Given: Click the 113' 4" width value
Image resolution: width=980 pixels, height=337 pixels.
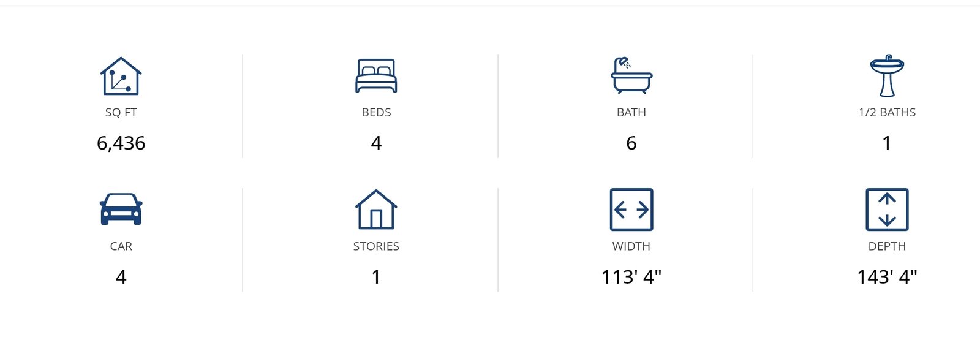Looking at the screenshot, I should click(631, 277).
